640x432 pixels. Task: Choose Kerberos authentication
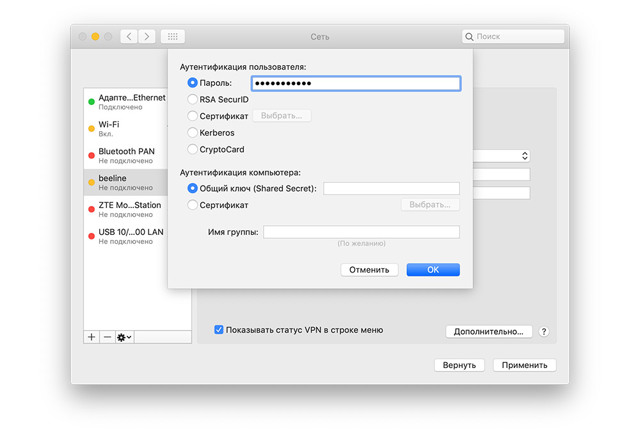tap(192, 133)
